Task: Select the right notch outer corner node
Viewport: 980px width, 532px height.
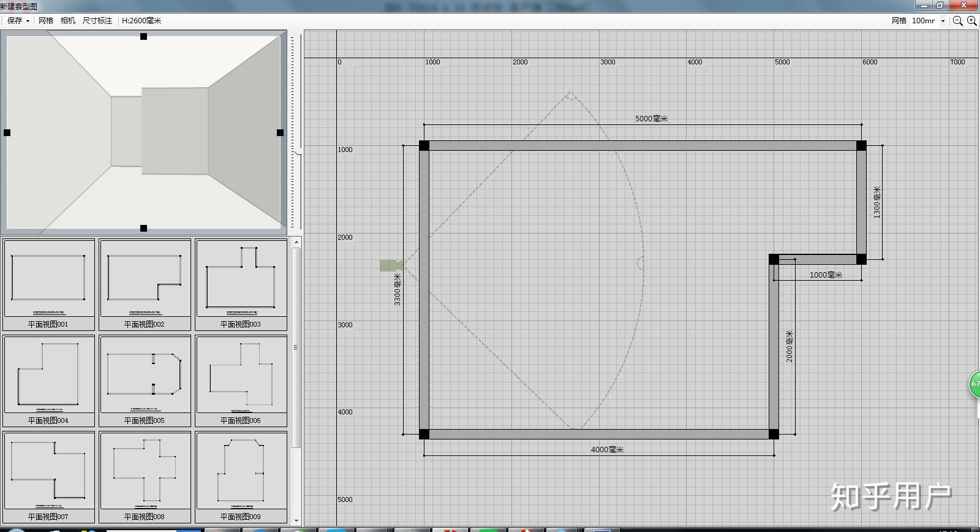Action: (861, 259)
